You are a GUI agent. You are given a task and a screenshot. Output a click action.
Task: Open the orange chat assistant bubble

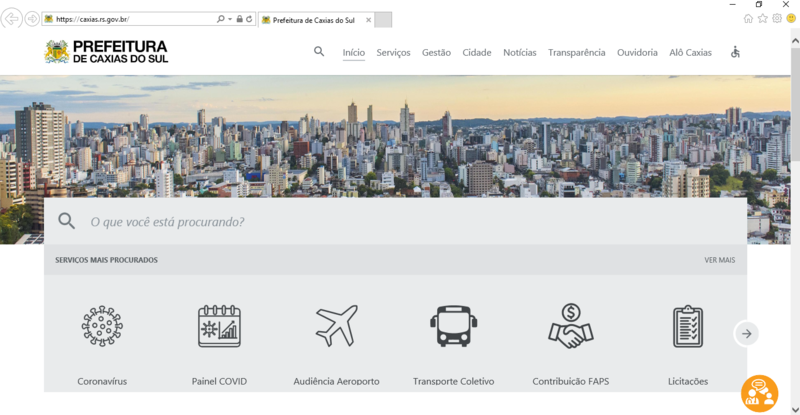point(760,394)
